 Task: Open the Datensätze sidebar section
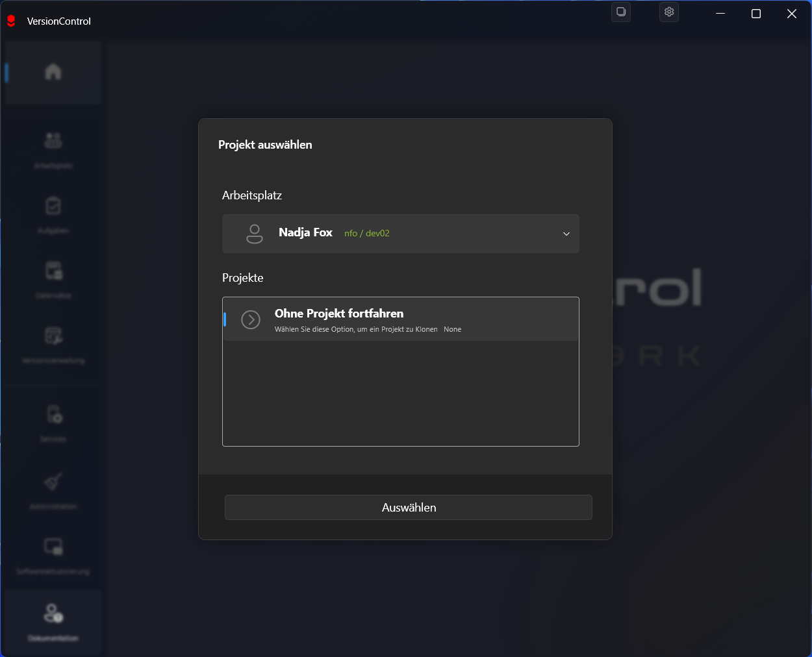point(53,278)
